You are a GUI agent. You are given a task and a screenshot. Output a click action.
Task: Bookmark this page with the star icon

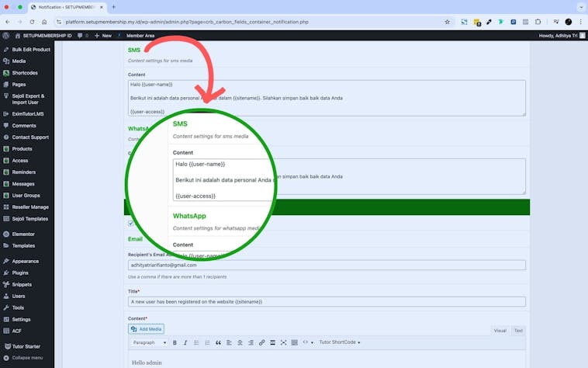tap(447, 22)
